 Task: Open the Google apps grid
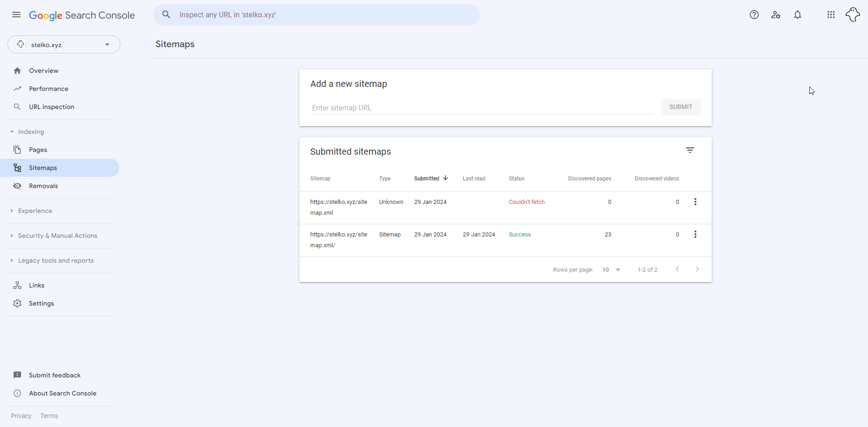[x=831, y=15]
